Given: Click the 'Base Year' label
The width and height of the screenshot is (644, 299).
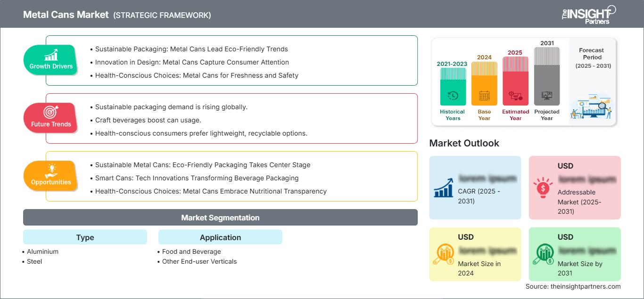Looking at the screenshot, I should click(484, 115).
